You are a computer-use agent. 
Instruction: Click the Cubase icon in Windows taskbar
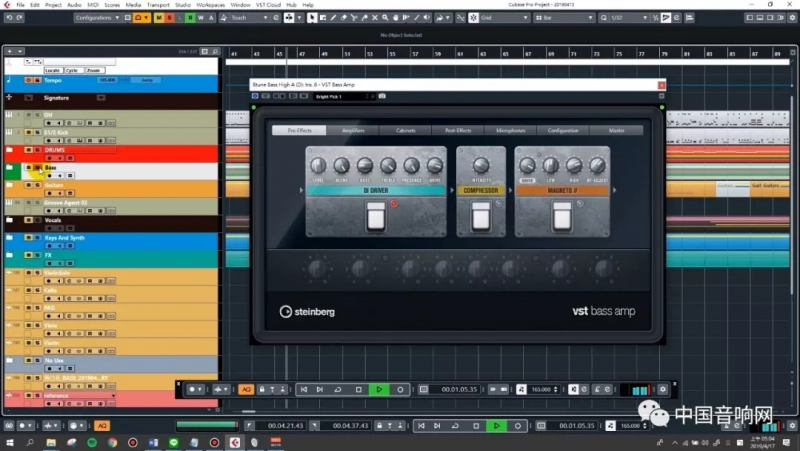(x=235, y=442)
